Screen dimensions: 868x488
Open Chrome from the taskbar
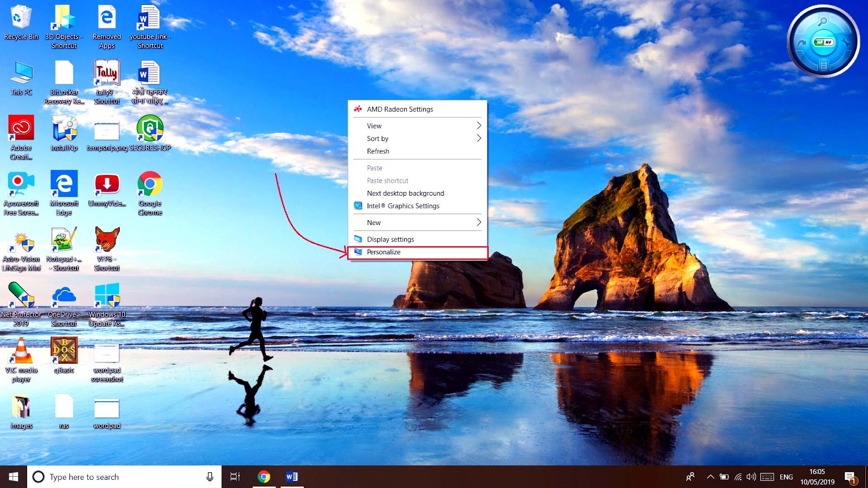[264, 476]
